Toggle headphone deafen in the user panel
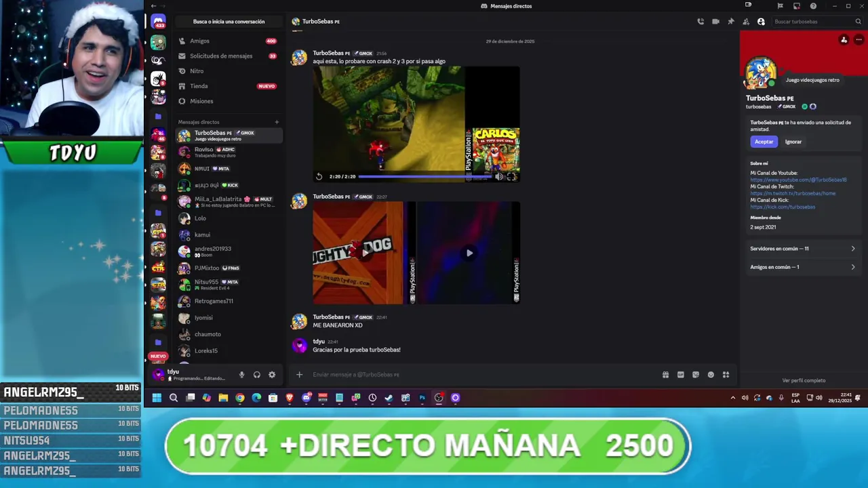868x488 pixels. [257, 375]
